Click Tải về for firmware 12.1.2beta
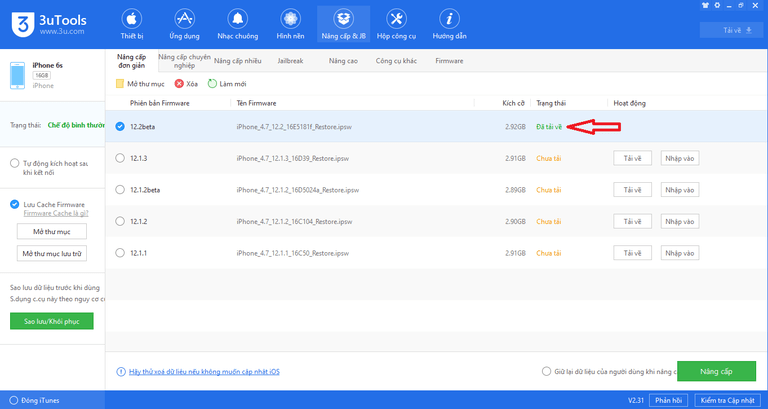This screenshot has width=768, height=409. point(632,190)
